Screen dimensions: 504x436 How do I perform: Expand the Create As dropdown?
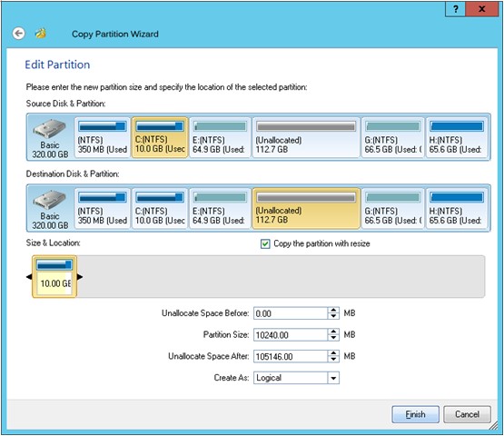tap(333, 378)
